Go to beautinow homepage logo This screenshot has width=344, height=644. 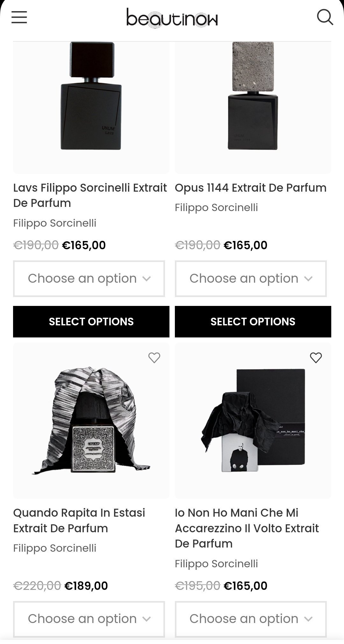pos(172,18)
